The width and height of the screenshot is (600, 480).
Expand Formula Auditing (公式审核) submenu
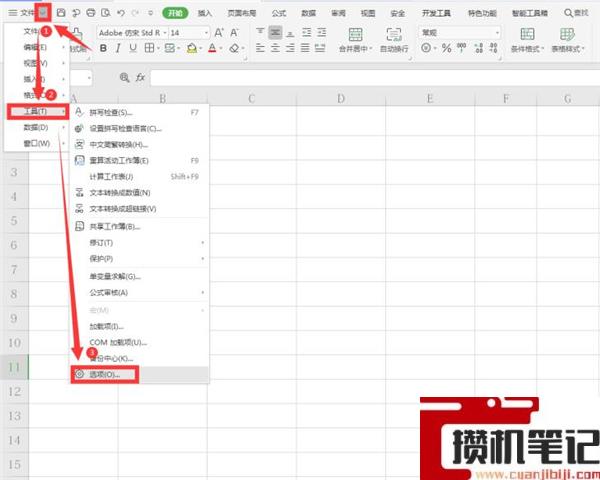point(140,292)
